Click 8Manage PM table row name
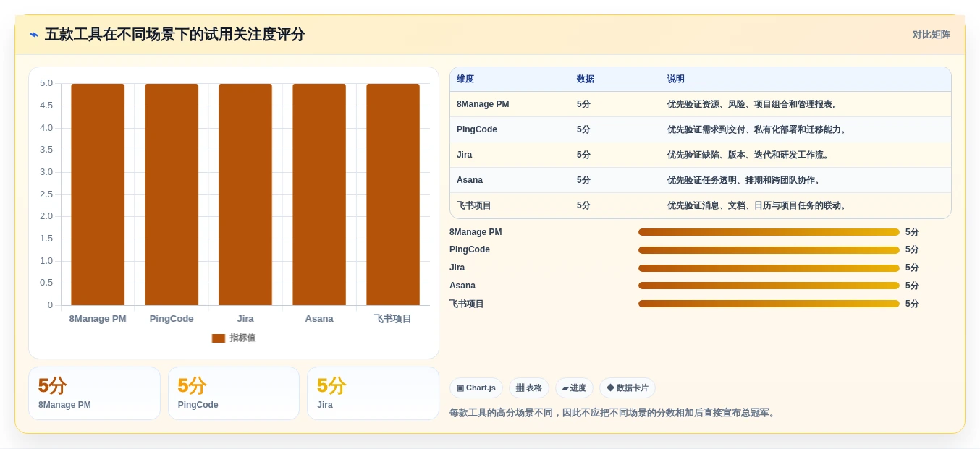The width and height of the screenshot is (980, 449). tap(483, 104)
